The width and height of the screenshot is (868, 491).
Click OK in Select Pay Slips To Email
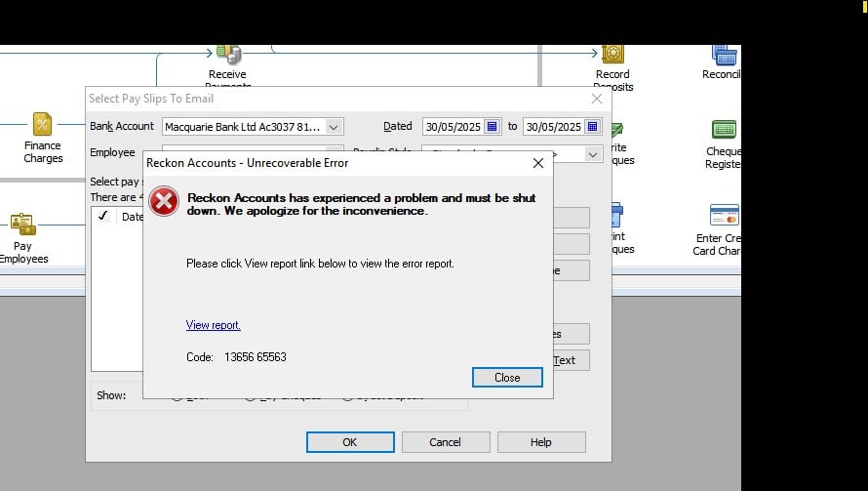point(350,442)
